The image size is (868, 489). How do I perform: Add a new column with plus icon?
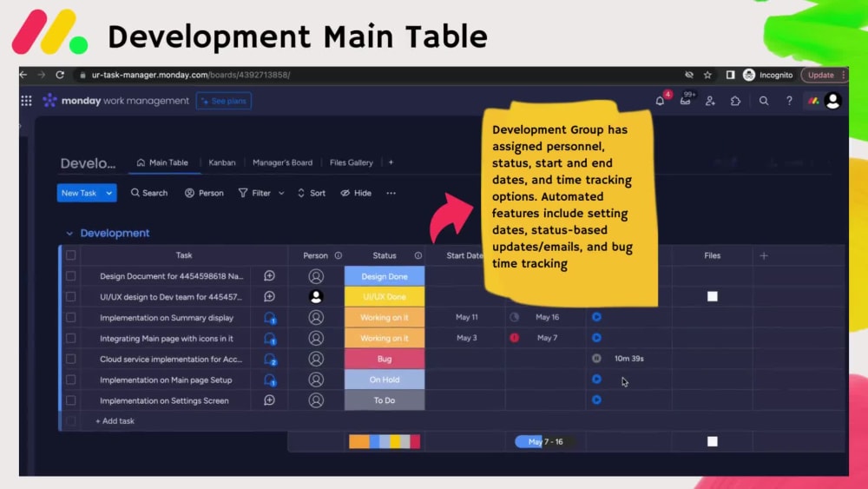click(x=764, y=255)
